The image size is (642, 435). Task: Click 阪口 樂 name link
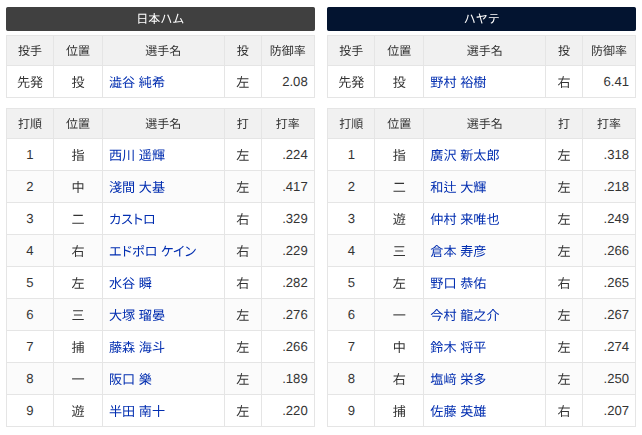pyautogui.click(x=130, y=379)
